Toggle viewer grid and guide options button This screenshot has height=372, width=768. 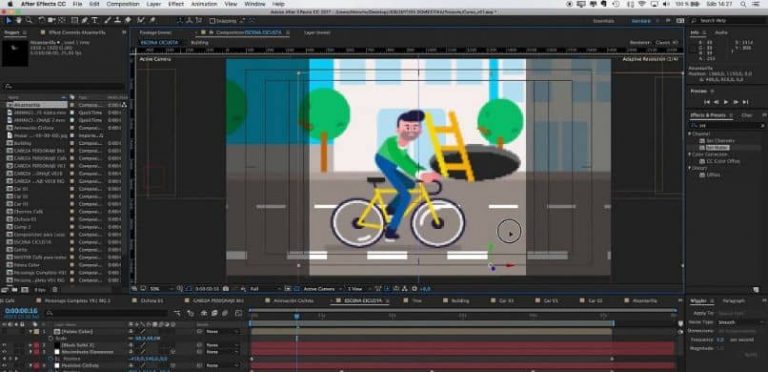180,289
